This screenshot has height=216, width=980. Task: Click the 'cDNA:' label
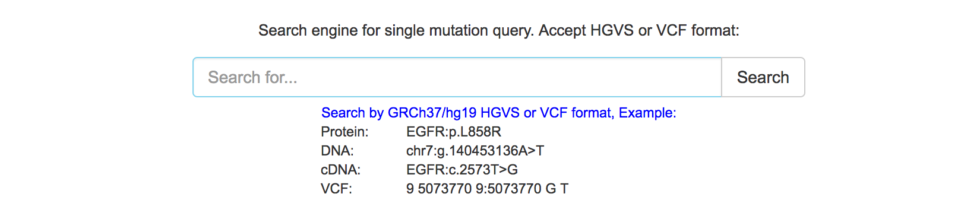(341, 170)
